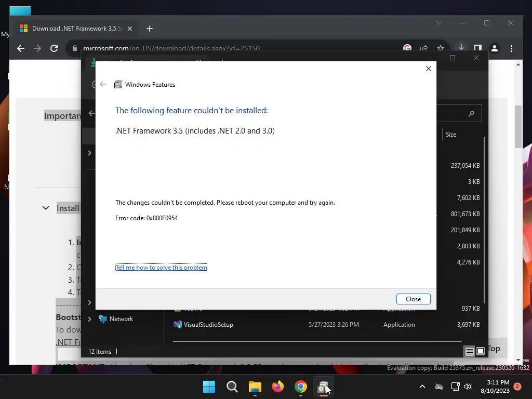532x399 pixels.
Task: Click the Windows Features taskbar icon
Action: [323, 387]
